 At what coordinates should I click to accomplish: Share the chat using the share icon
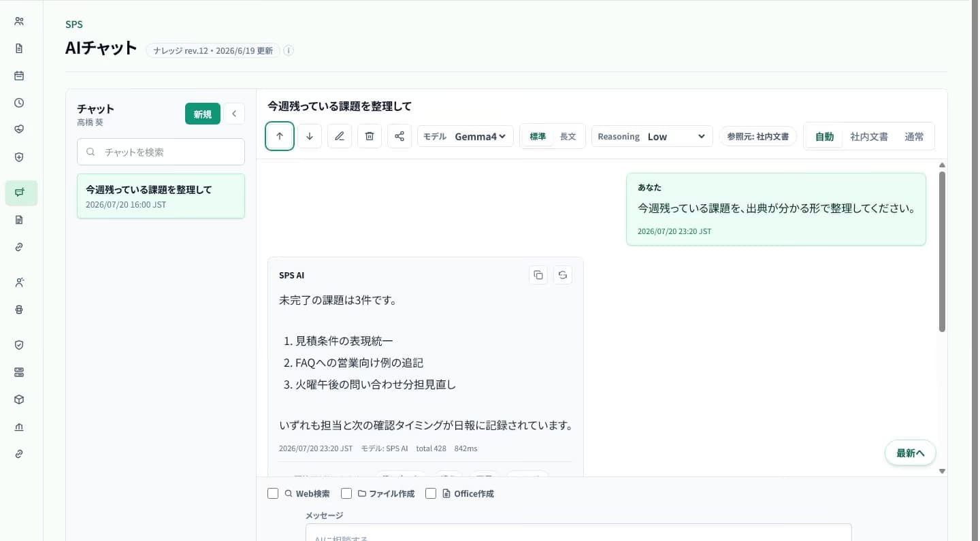[x=399, y=136]
